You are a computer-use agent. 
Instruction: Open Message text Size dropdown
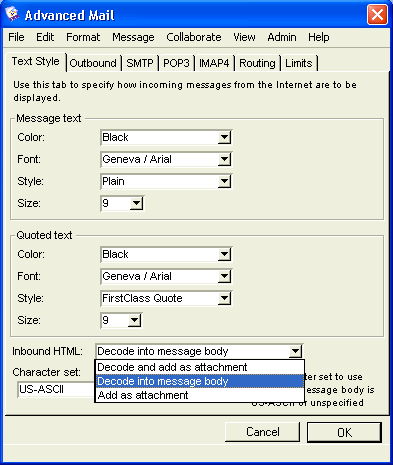click(x=122, y=203)
